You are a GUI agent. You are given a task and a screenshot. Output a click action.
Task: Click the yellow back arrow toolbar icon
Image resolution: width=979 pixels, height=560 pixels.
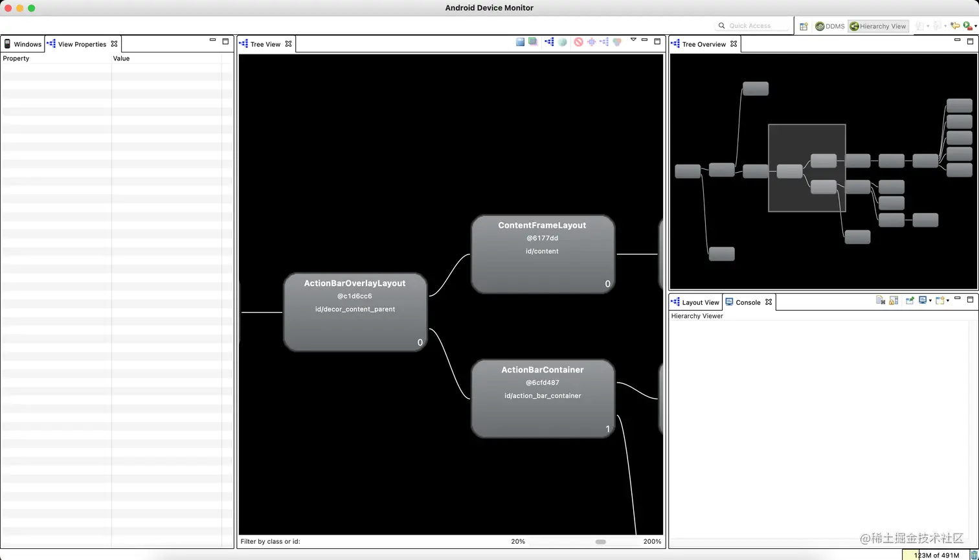[x=955, y=26]
